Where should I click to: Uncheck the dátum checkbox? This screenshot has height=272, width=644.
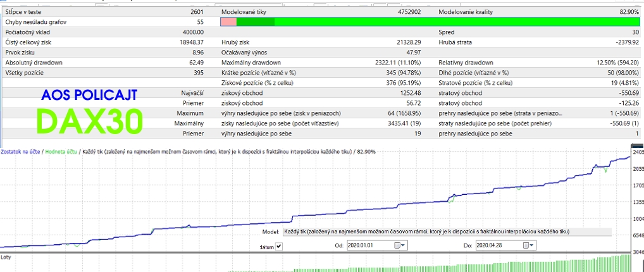(279, 247)
